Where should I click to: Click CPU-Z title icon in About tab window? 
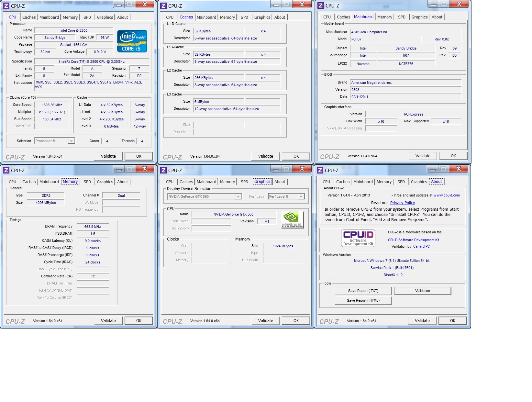(320, 170)
